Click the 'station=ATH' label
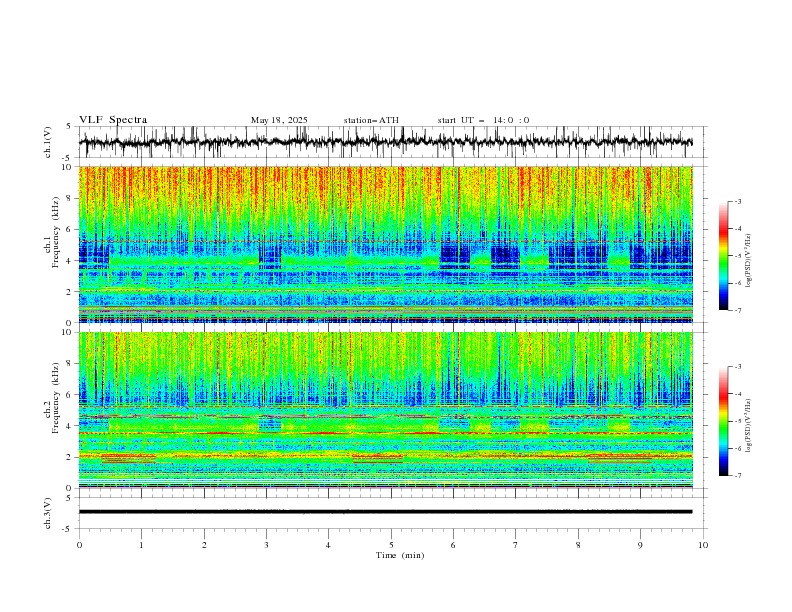Screen dimensions: 792x612 371,120
